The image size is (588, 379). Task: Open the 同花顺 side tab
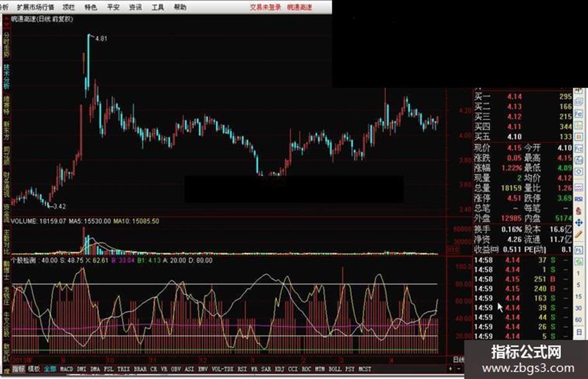pyautogui.click(x=6, y=156)
